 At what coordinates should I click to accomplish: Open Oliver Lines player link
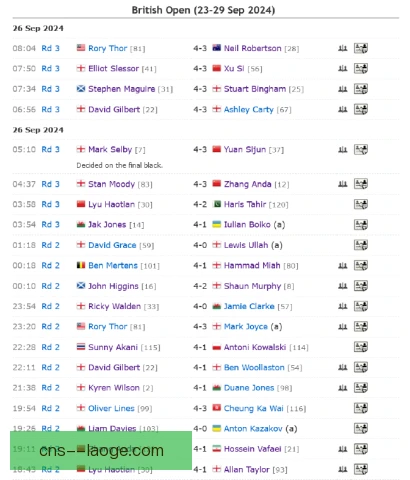[111, 408]
